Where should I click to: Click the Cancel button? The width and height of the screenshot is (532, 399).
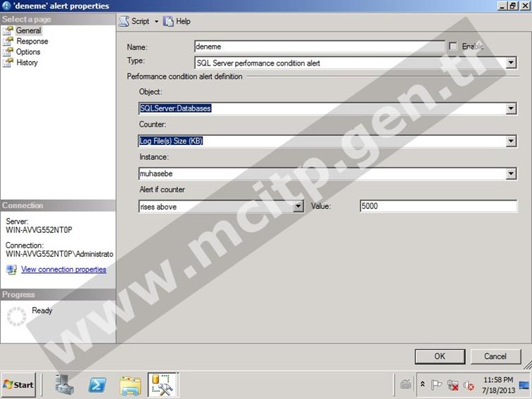pos(495,356)
